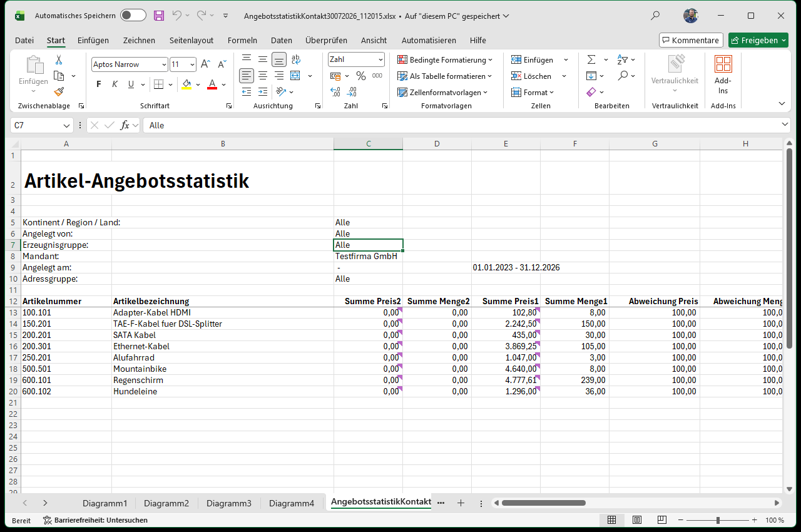This screenshot has height=532, width=801.
Task: Click the zoom slider handle
Action: click(718, 520)
